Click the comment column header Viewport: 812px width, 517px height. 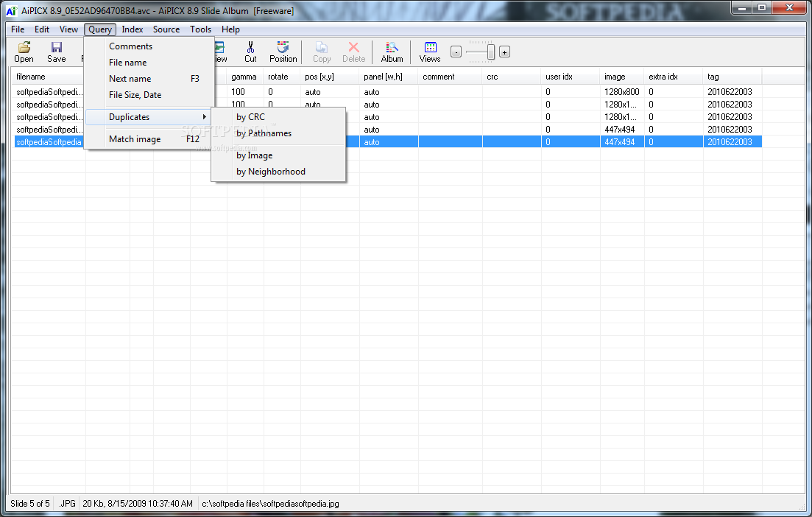(x=450, y=77)
